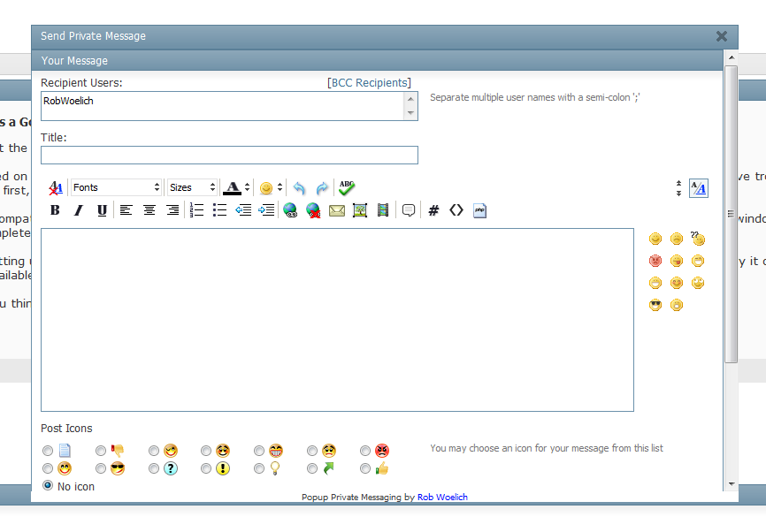
Task: Choose the thumbs down post icon radio
Action: pos(101,451)
